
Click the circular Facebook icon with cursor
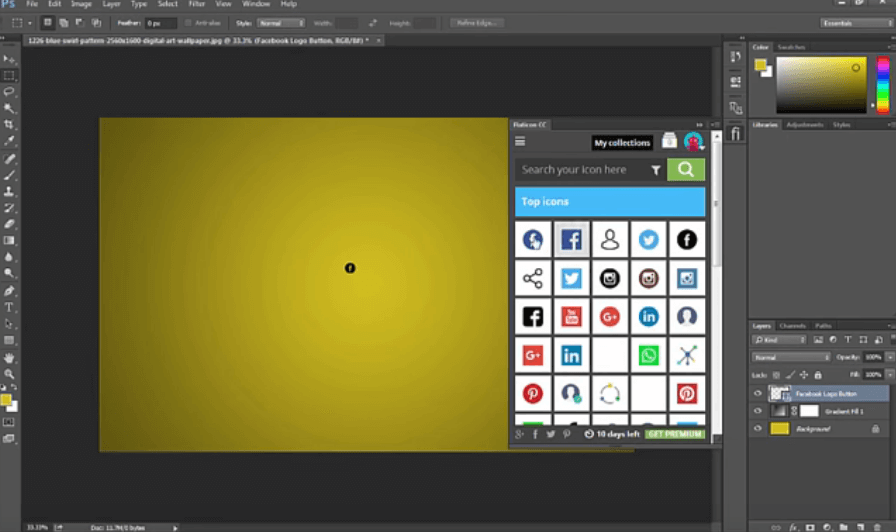(x=533, y=239)
